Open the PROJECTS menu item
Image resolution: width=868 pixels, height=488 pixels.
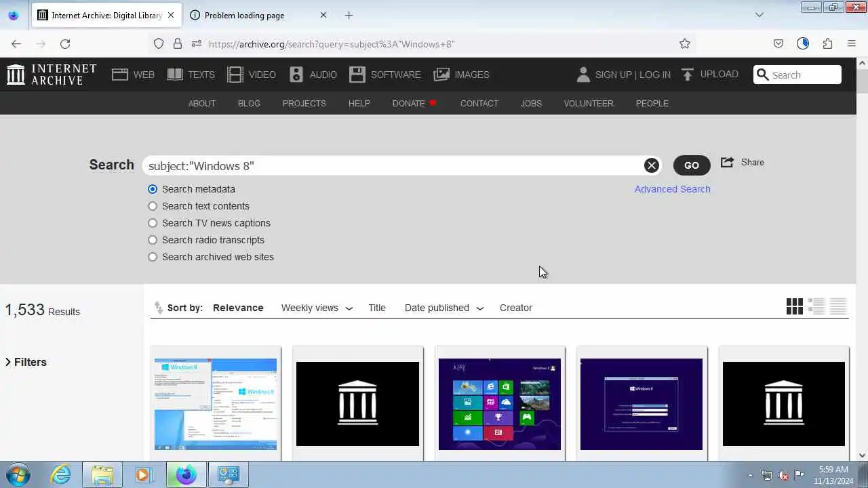(x=304, y=103)
